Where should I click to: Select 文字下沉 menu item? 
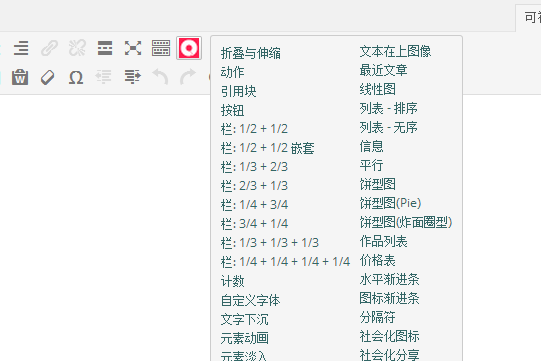244,319
